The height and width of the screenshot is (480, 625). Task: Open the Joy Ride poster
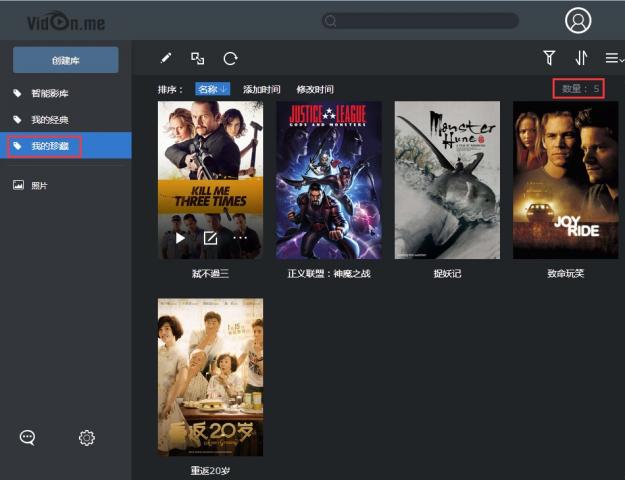[x=566, y=180]
